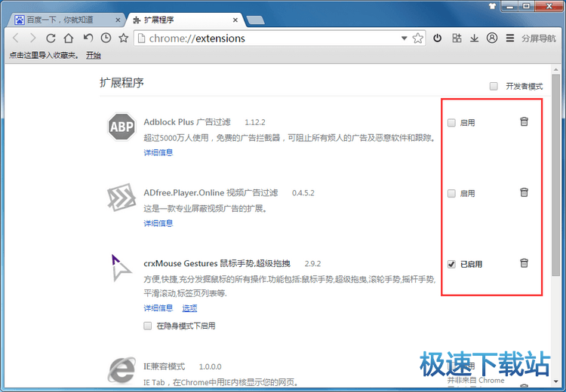Close the 扩展程序 tab
566x392 pixels.
[235, 20]
